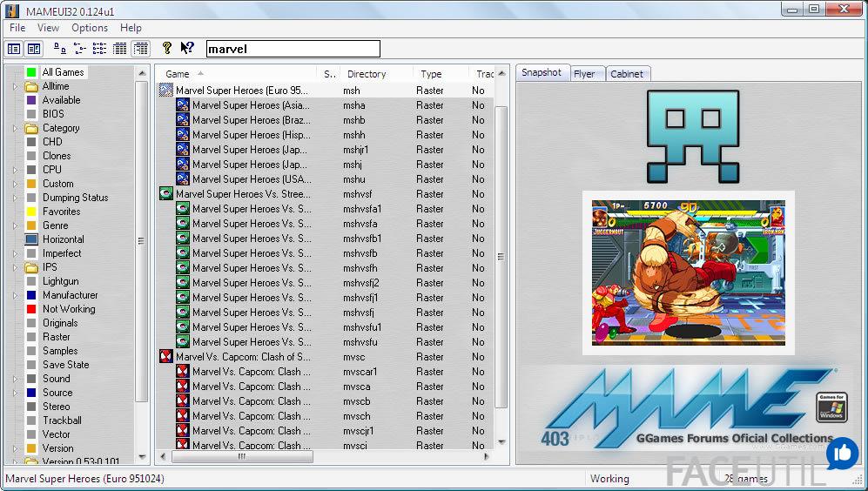Open the About yellow question mark icon
Image resolution: width=868 pixels, height=491 pixels.
click(166, 48)
